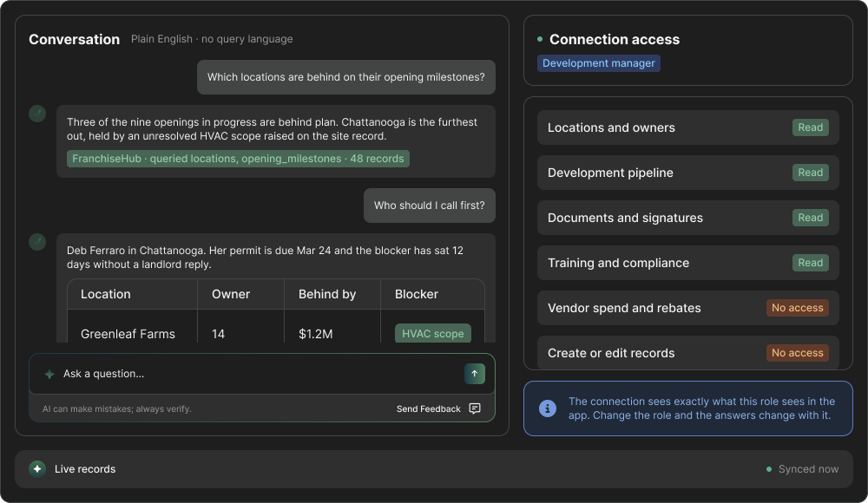Screen dimensions: 868x503
Task: Click the green dot beside Synced now
Action: 769,469
